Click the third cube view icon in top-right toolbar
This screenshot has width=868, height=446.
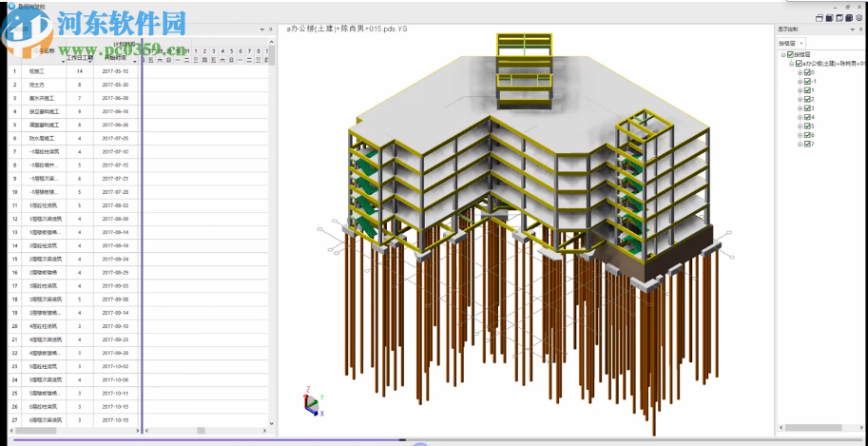(840, 17)
